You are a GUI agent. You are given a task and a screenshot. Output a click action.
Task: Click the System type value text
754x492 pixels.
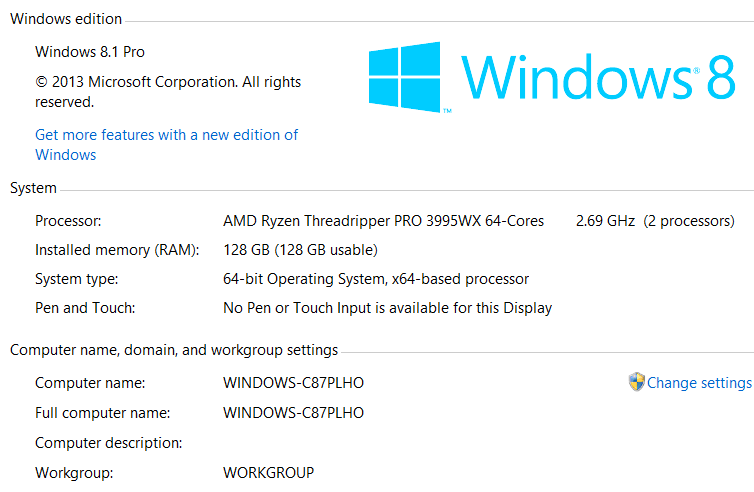pos(376,279)
